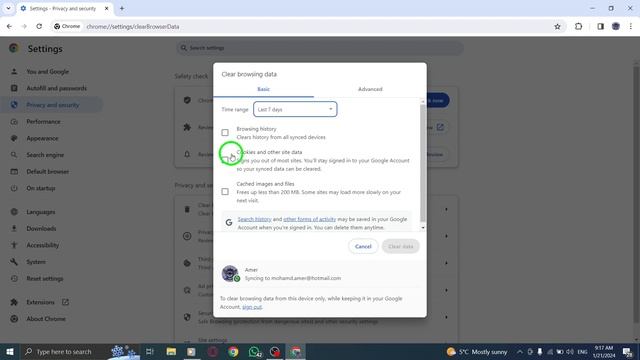Viewport: 640px width, 360px height.
Task: Open a new tab with the plus button
Action: point(122,8)
